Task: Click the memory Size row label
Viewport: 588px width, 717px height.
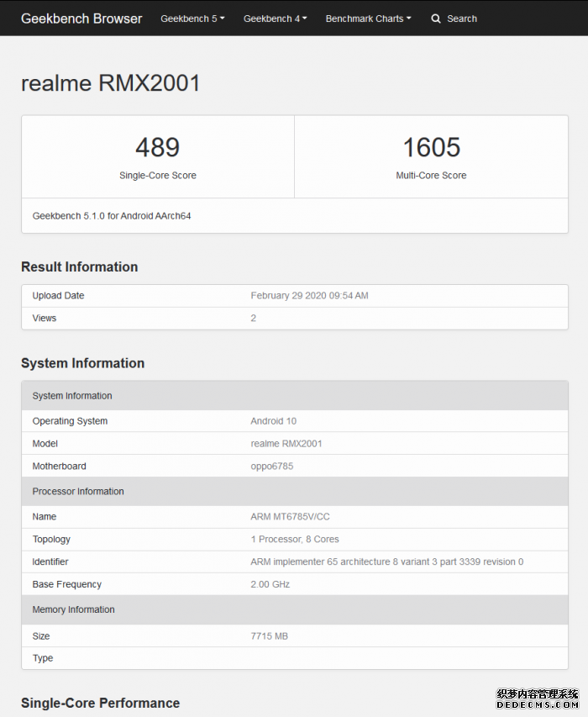Action: pos(41,636)
